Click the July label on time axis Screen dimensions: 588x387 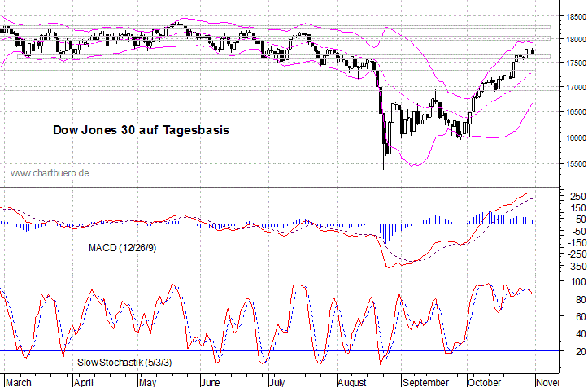click(x=277, y=382)
